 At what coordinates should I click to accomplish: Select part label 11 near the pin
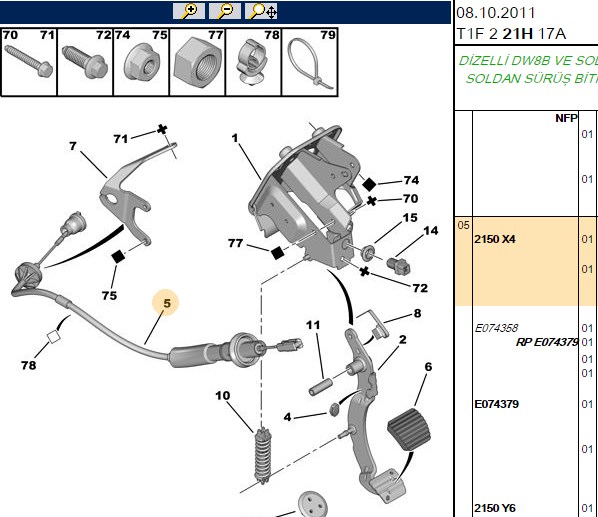(x=313, y=325)
